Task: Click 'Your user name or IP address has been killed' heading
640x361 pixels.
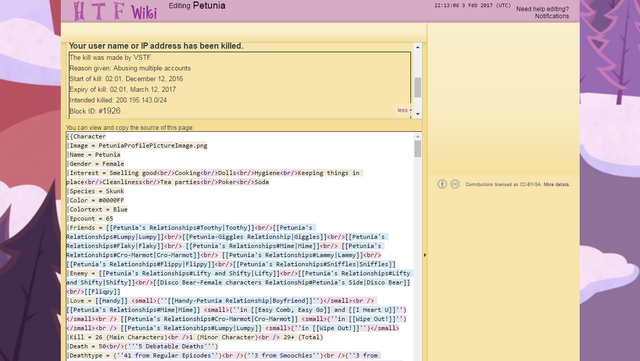Action: tap(156, 46)
